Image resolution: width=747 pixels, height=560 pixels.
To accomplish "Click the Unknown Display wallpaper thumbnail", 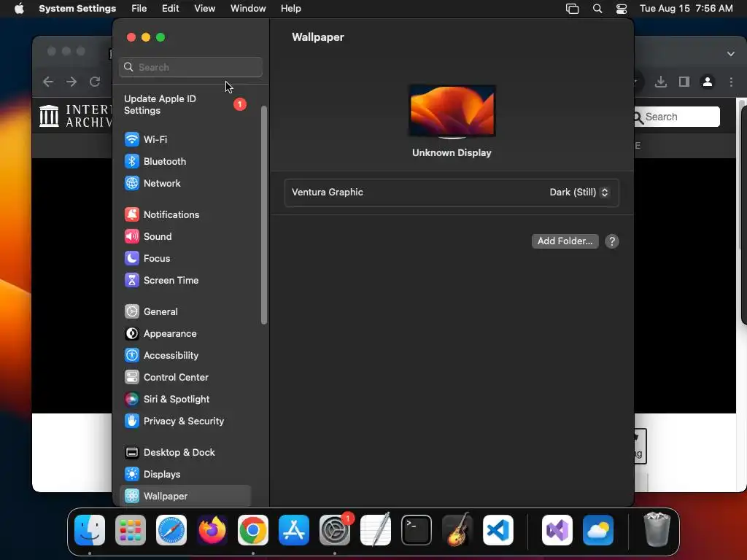I will click(x=452, y=112).
